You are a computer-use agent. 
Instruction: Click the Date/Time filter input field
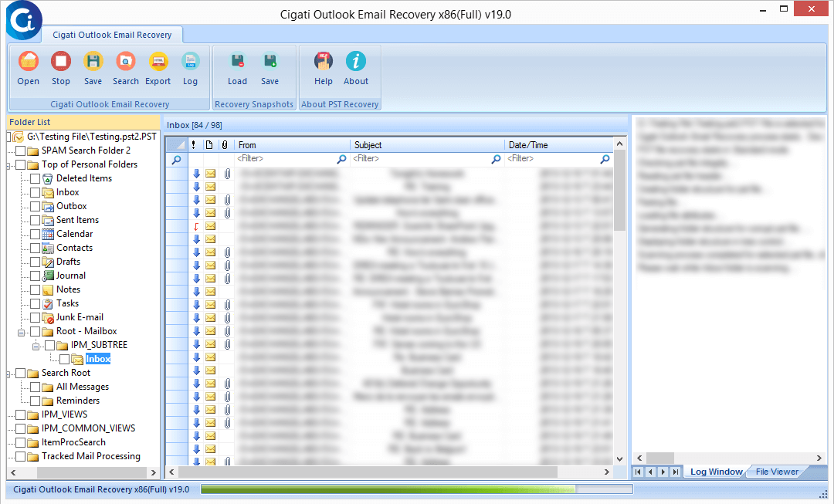coord(553,159)
